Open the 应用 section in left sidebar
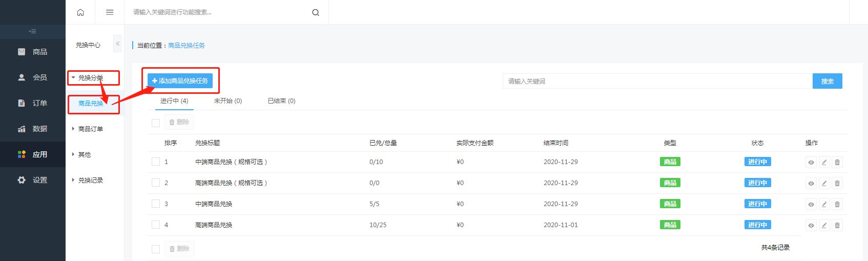The height and width of the screenshot is (261, 868). (x=33, y=154)
